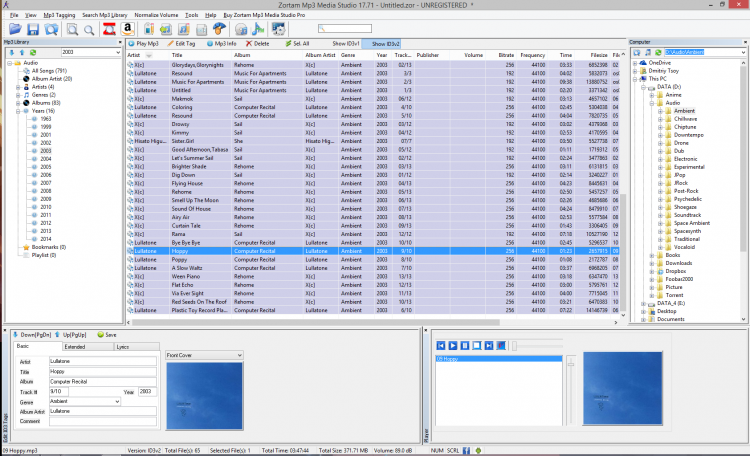Select the track row titled A Slow Waltz

click(x=373, y=268)
